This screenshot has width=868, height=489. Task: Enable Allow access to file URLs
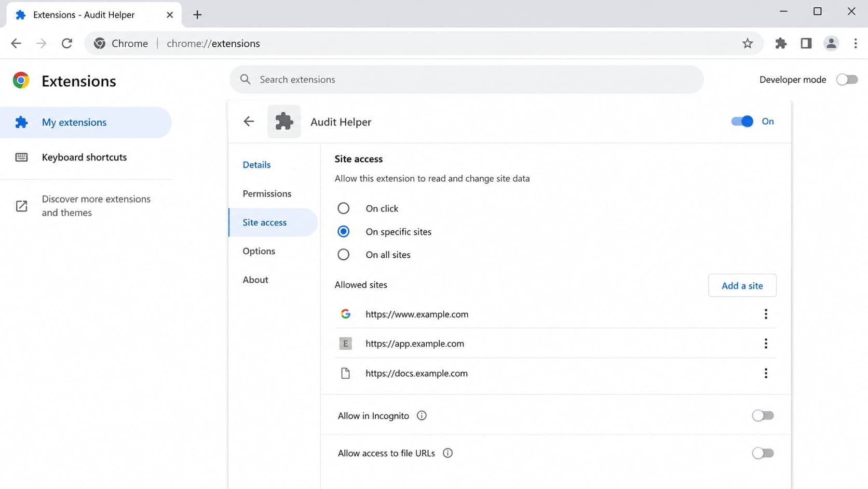coord(763,453)
